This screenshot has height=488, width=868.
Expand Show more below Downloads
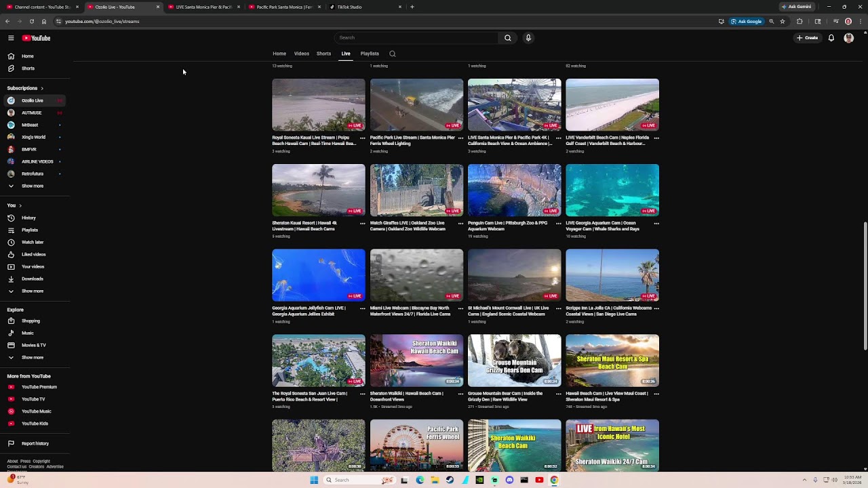coord(35,291)
